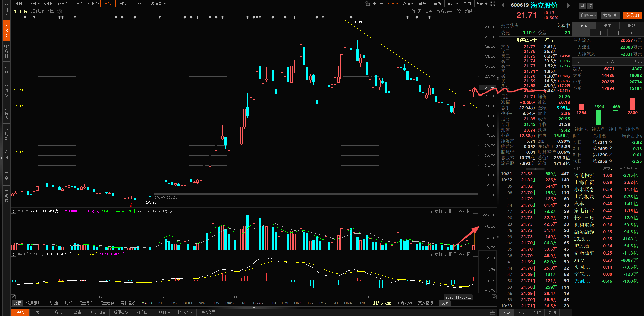Zoom in chart with plus icon

coord(374,4)
